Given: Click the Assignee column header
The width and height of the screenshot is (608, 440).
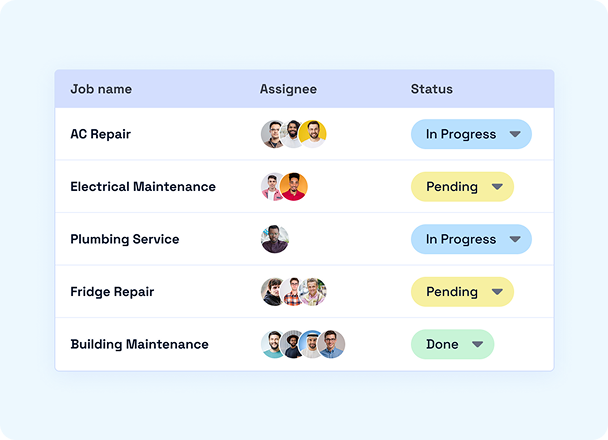Looking at the screenshot, I should pyautogui.click(x=288, y=89).
